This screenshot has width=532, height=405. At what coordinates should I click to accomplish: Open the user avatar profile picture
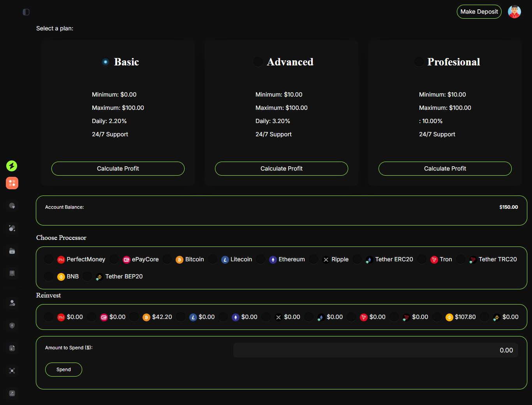click(x=514, y=12)
